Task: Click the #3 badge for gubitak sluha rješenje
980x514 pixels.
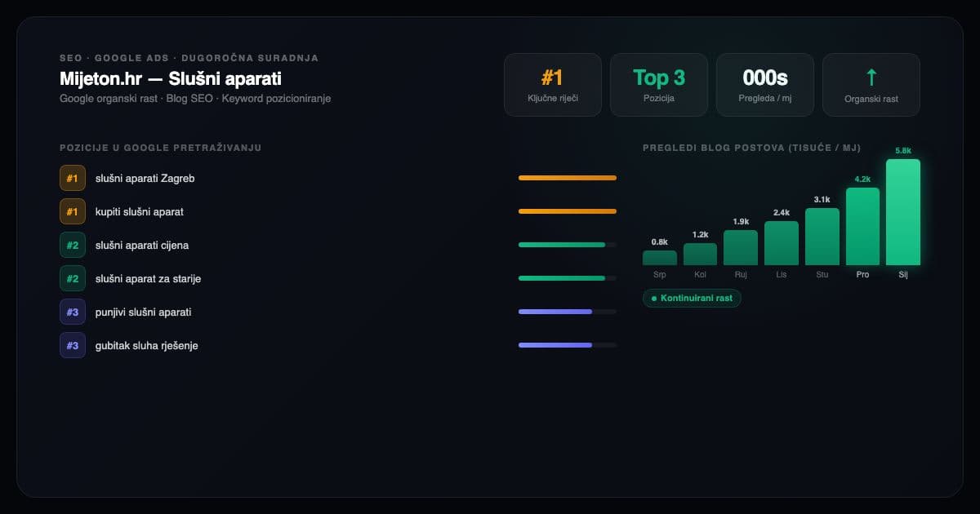Action: 73,345
